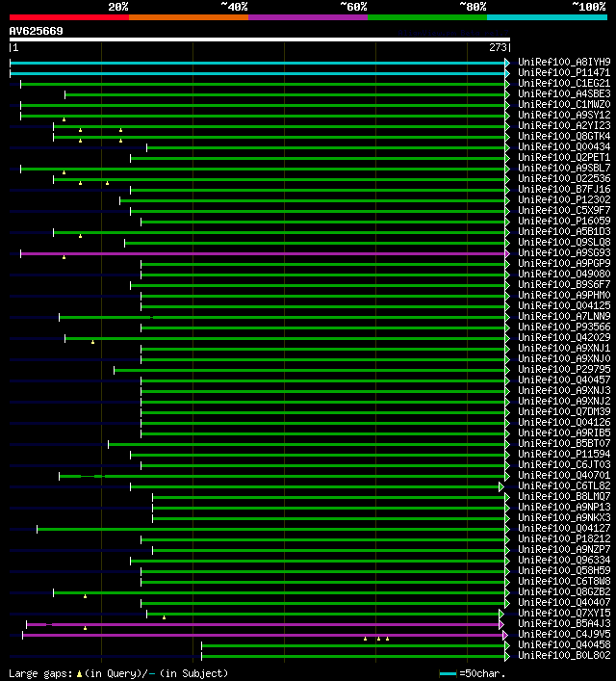Click the UniRef100_Q8GTK4 label
Screen dimensions: 616x681
coord(564,136)
